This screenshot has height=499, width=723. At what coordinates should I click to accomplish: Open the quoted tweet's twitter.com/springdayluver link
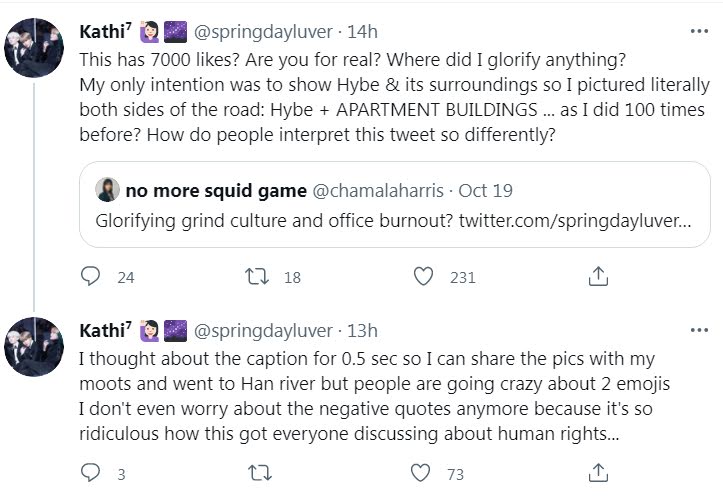574,220
